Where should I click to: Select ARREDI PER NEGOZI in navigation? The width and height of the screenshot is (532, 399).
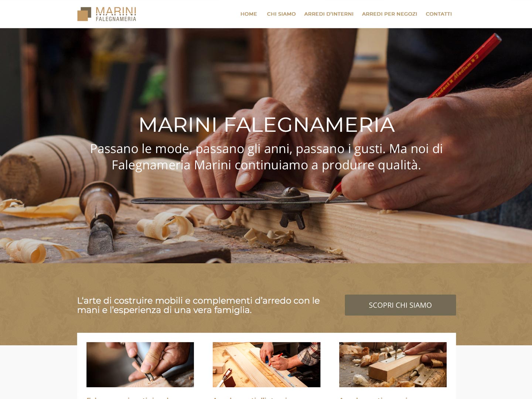pyautogui.click(x=389, y=14)
